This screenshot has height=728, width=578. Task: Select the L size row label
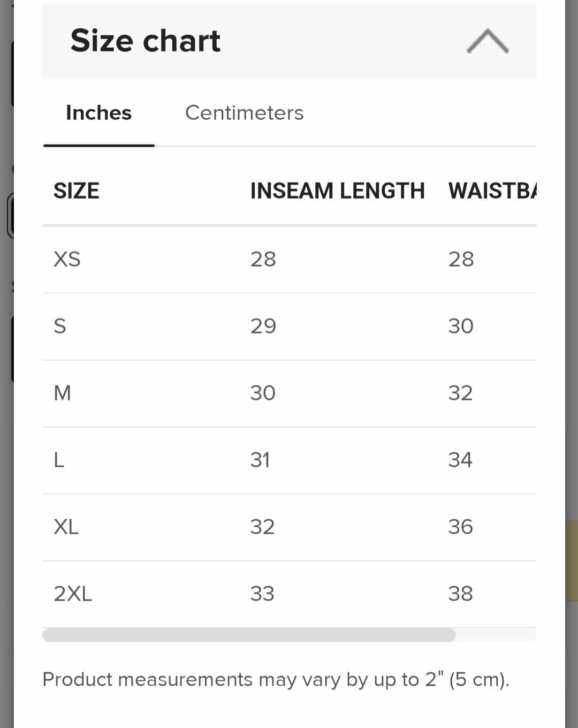pos(59,460)
